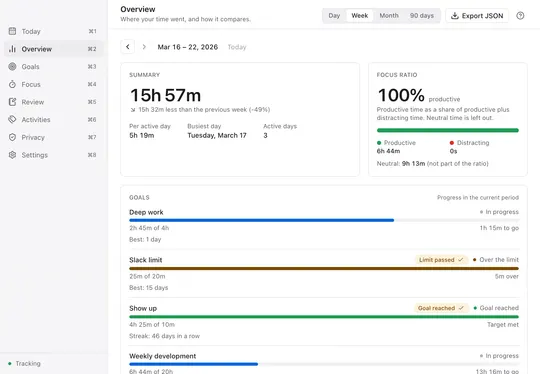Click the Show up goal title

click(143, 308)
